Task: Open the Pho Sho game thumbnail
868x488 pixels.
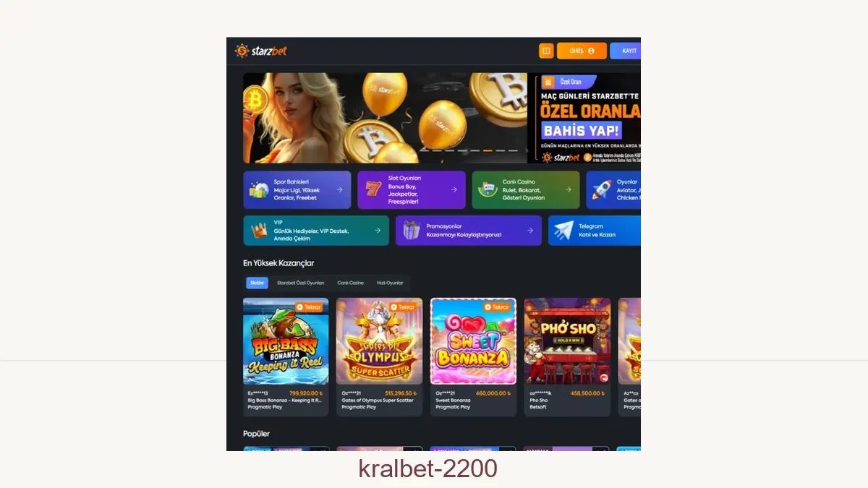Action: pyautogui.click(x=567, y=341)
